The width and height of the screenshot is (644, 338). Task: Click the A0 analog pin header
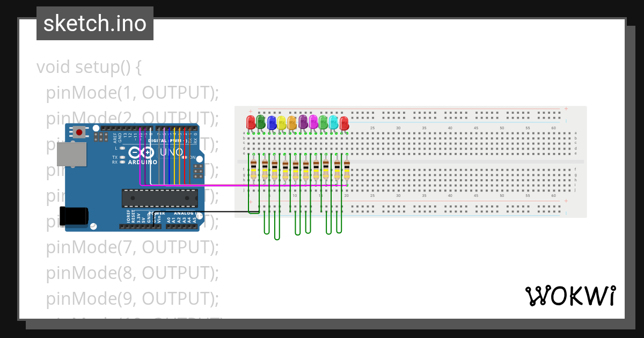coord(169,226)
